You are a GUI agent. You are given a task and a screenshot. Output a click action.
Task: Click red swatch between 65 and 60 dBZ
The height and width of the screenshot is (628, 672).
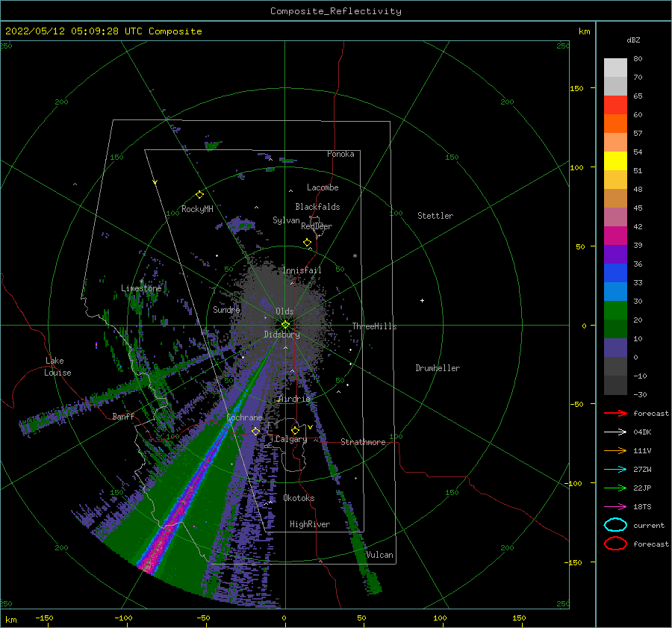[615, 105]
